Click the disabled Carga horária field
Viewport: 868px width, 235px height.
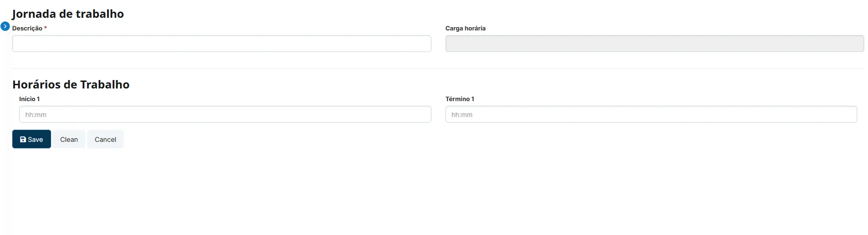point(655,44)
